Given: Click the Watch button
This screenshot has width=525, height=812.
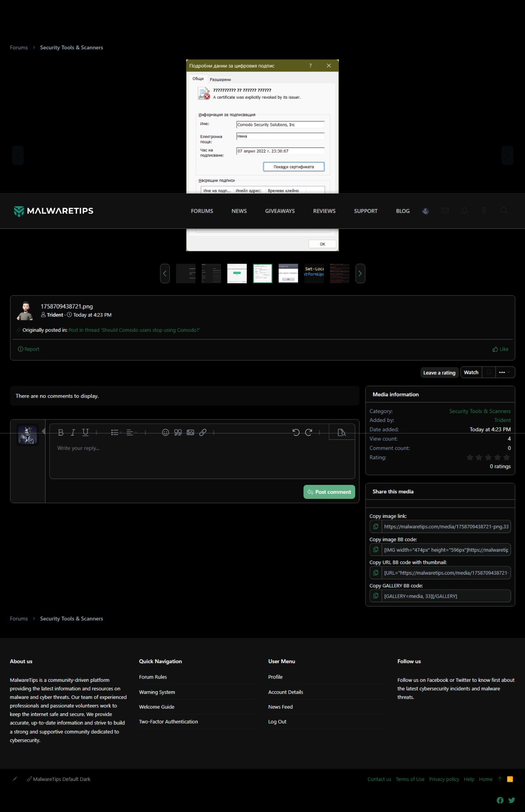Looking at the screenshot, I should tap(471, 372).
